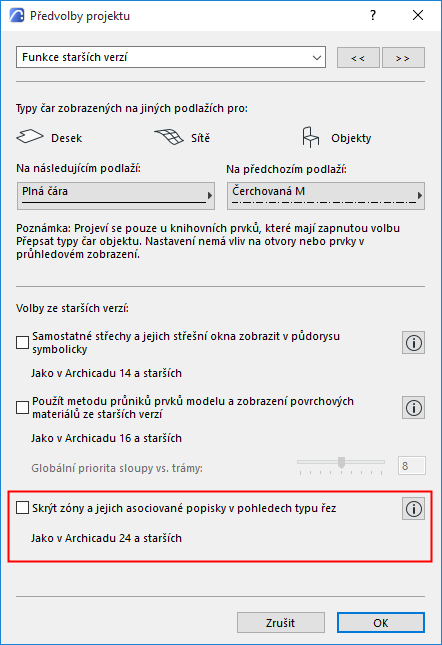Open Plná čára line type popup

tap(116, 196)
